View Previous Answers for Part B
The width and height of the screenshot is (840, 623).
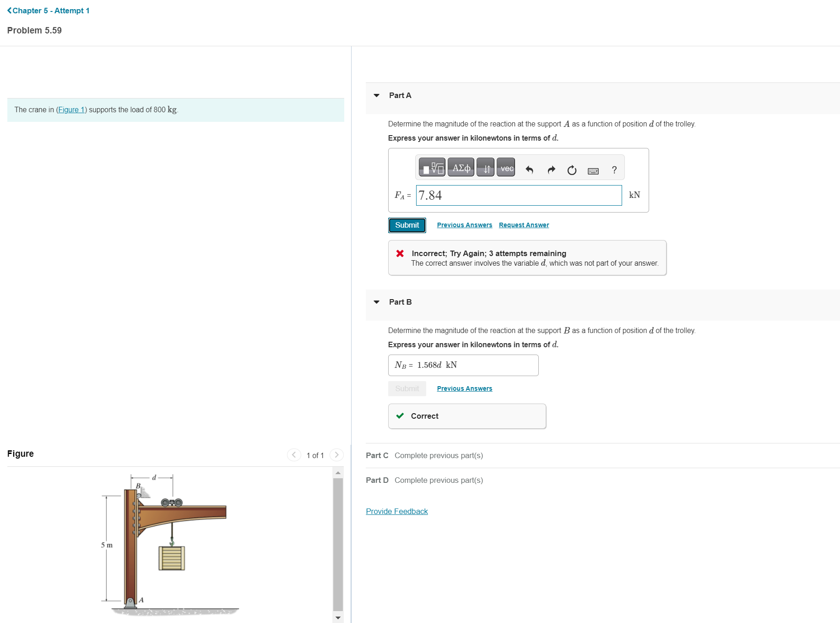[465, 388]
